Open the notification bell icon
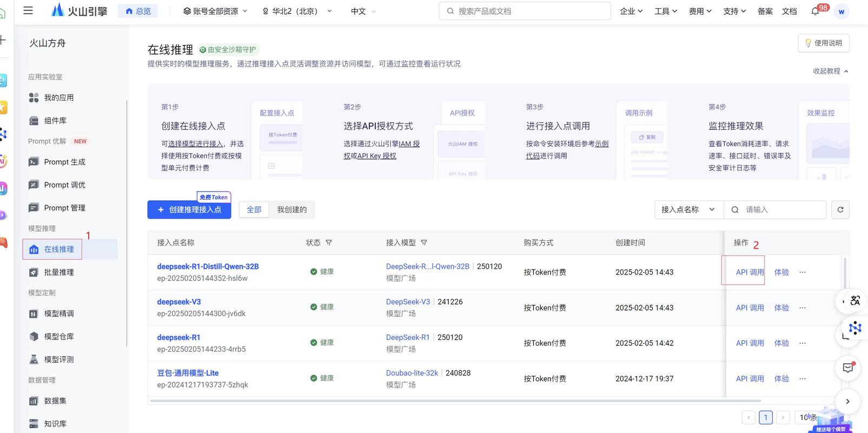The height and width of the screenshot is (433, 868). (x=815, y=11)
